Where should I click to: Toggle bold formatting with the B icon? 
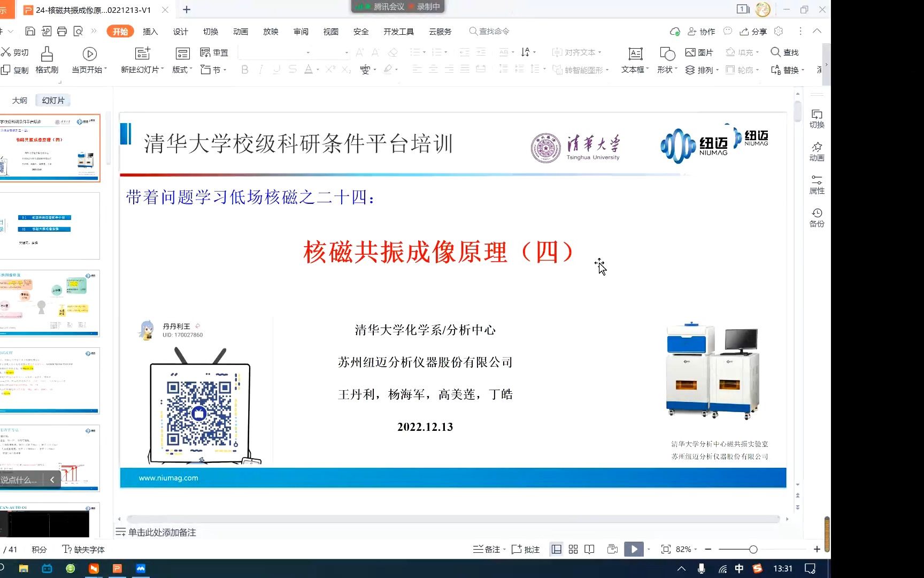tap(245, 70)
